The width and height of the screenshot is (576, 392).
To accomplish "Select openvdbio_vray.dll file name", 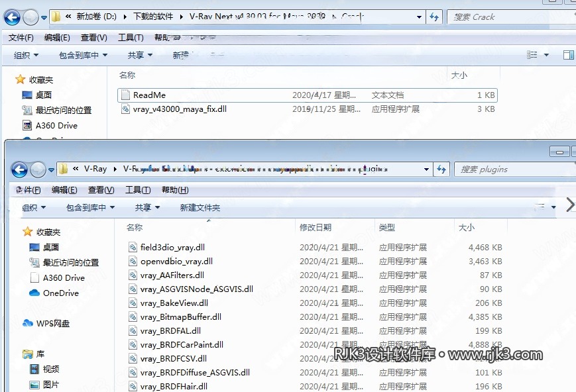I will pos(176,261).
